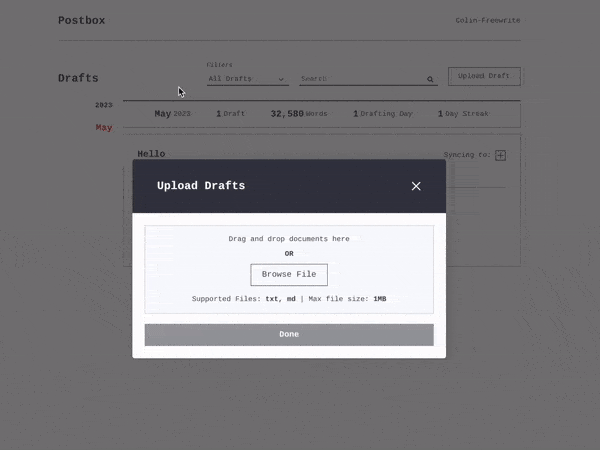Select year 2023 in the timeline

[x=104, y=105]
